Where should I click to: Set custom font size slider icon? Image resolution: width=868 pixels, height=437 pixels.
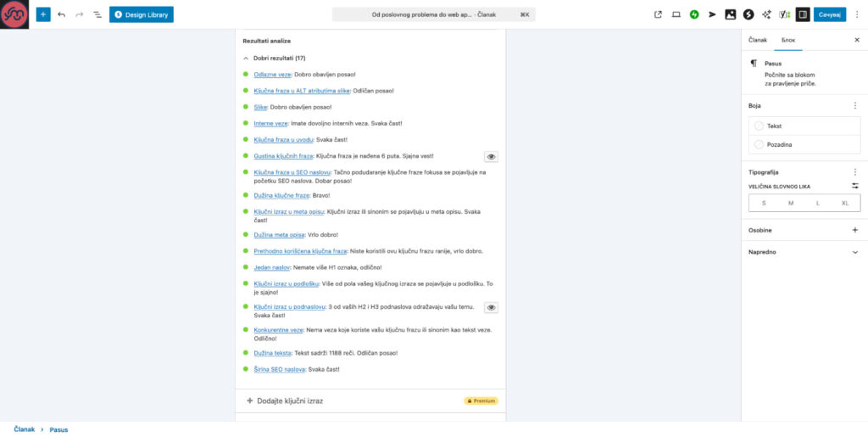click(x=855, y=186)
